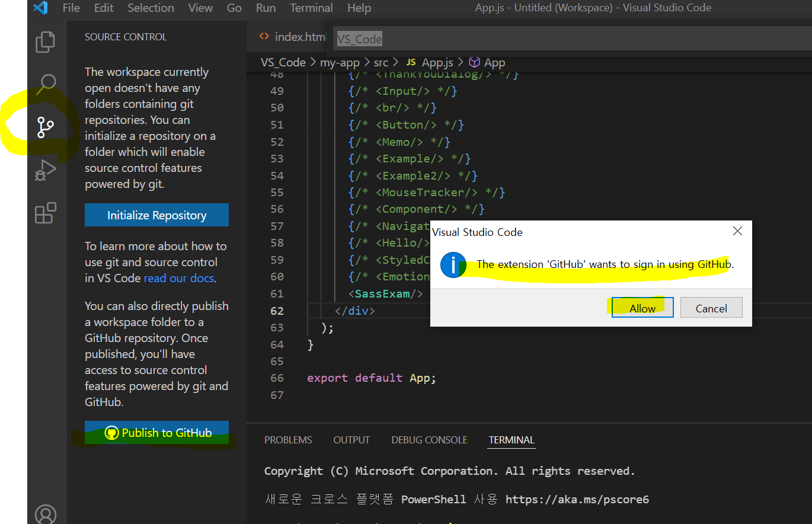Click the Accounts icon at bottom left
Screen dimensions: 812x524
(x=46, y=513)
